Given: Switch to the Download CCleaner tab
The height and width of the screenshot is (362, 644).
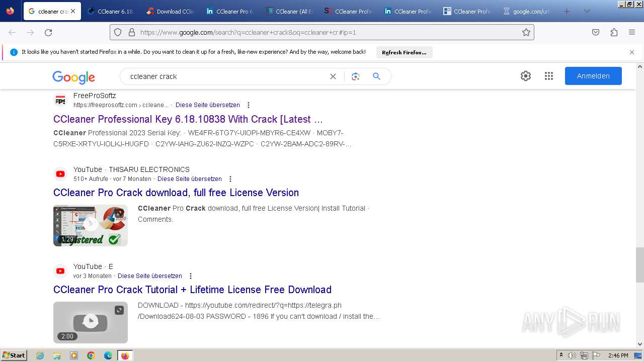Looking at the screenshot, I should point(171,11).
